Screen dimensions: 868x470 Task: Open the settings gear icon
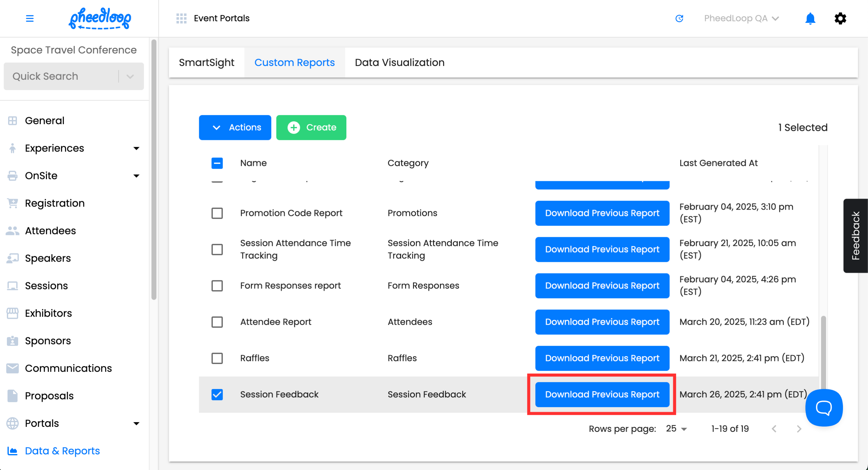tap(840, 18)
